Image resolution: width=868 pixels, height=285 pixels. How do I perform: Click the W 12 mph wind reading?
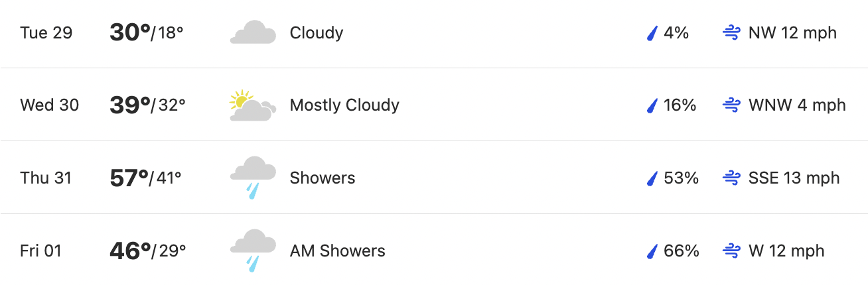click(x=786, y=251)
